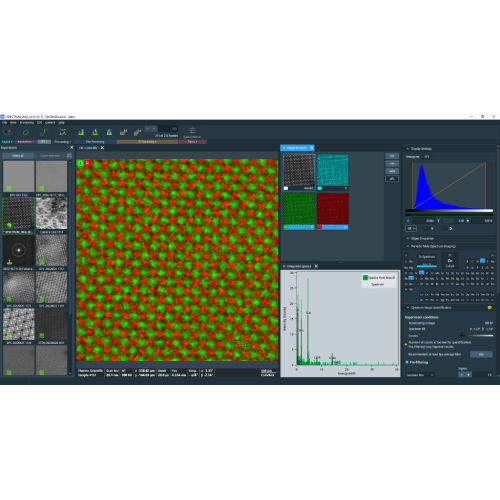
Task: Click the Apply button for average filter
Action: (481, 354)
